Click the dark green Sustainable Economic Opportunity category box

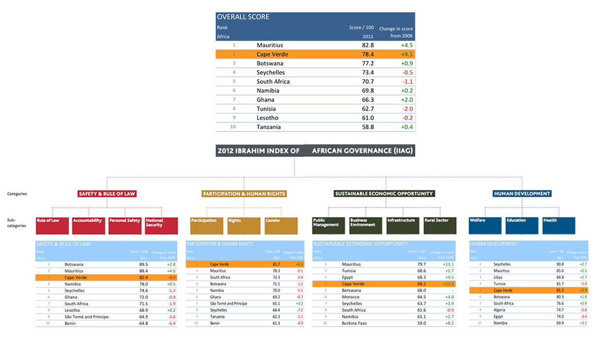coord(384,194)
